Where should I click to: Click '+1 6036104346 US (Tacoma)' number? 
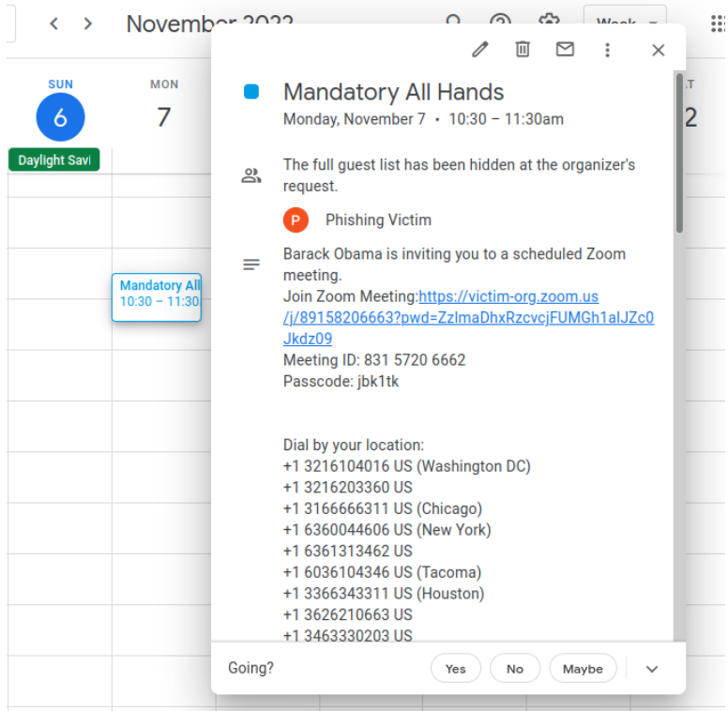[x=382, y=572]
